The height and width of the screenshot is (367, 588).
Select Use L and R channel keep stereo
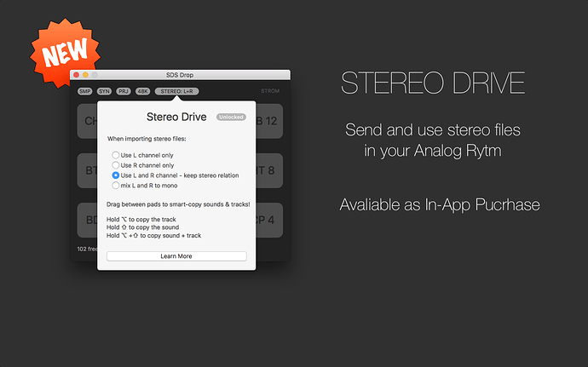point(176,175)
